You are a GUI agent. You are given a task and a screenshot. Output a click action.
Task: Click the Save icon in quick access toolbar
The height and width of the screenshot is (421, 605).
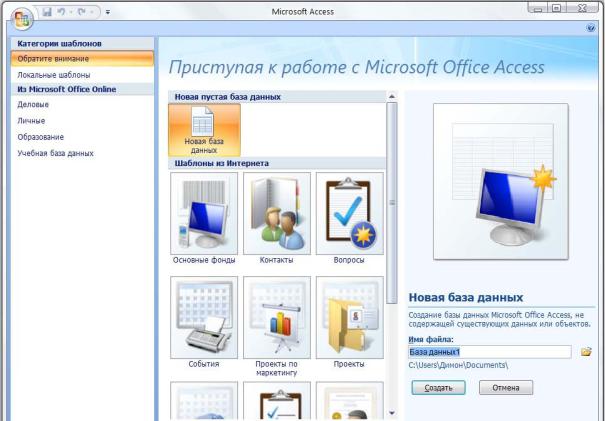coord(47,12)
